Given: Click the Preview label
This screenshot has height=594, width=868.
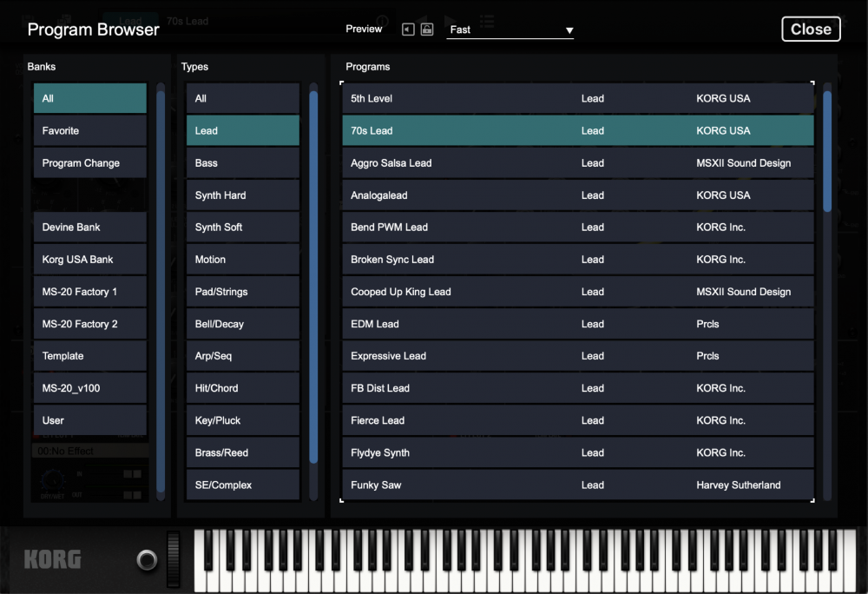Looking at the screenshot, I should pyautogui.click(x=364, y=28).
